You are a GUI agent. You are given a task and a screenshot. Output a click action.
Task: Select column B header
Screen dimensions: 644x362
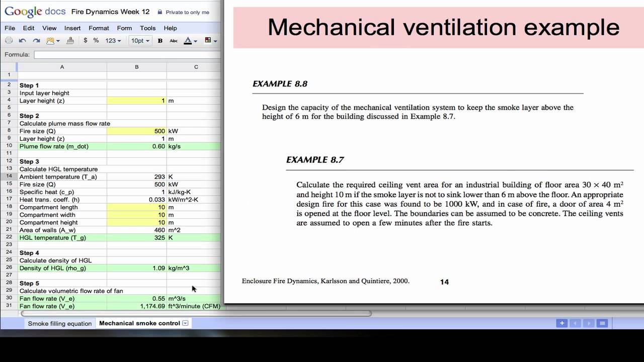(x=136, y=67)
